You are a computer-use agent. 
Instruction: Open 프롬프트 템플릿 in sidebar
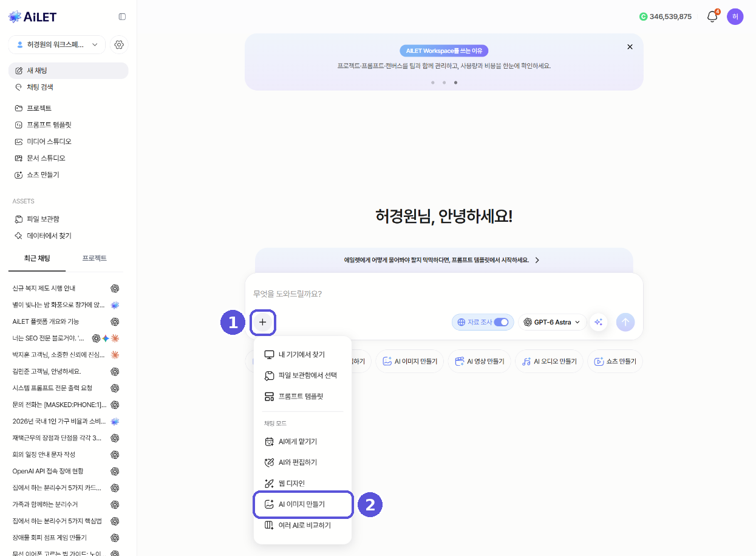tap(68, 125)
